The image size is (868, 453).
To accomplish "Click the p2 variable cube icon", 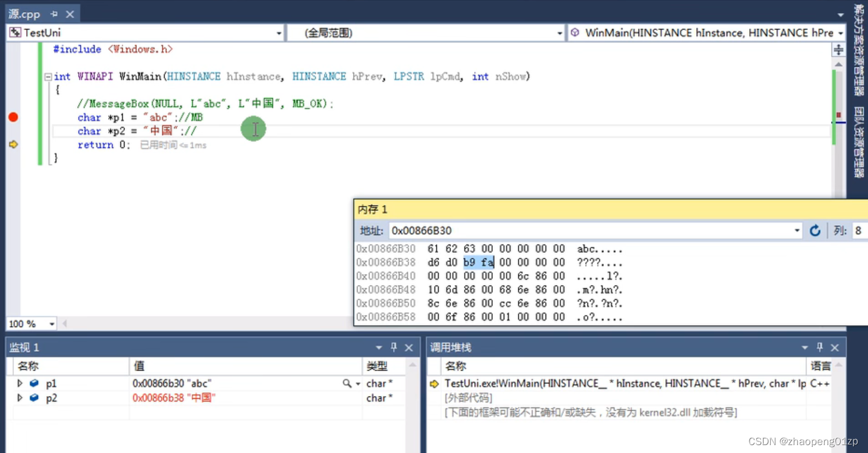I will point(34,398).
